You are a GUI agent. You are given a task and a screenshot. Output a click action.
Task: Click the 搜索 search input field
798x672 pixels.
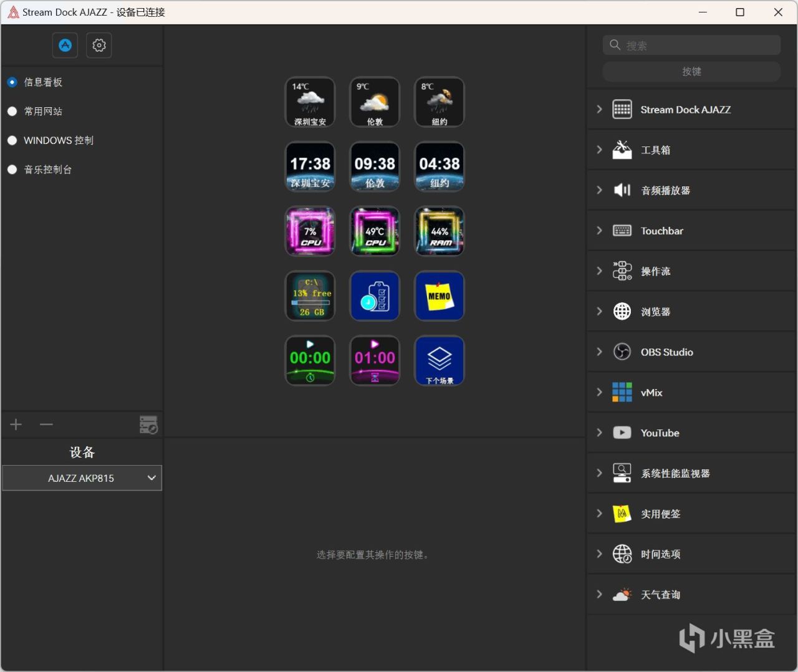(x=691, y=45)
